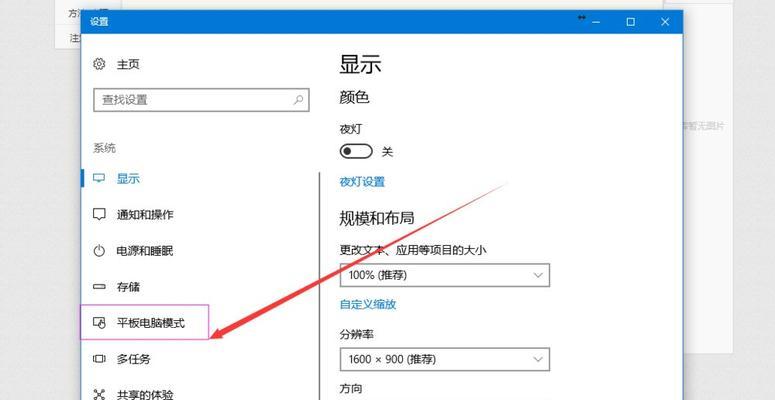The image size is (775, 400).
Task: Select 共享的体验 in the sidebar
Action: click(145, 395)
